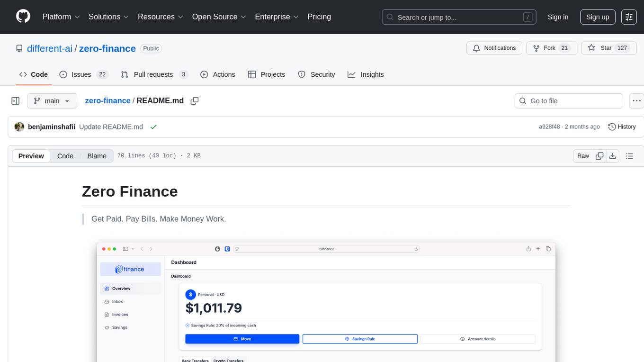Image resolution: width=644 pixels, height=362 pixels.
Task: Click the 'Get Paid. Pay Bills.' tagline
Action: point(159,219)
